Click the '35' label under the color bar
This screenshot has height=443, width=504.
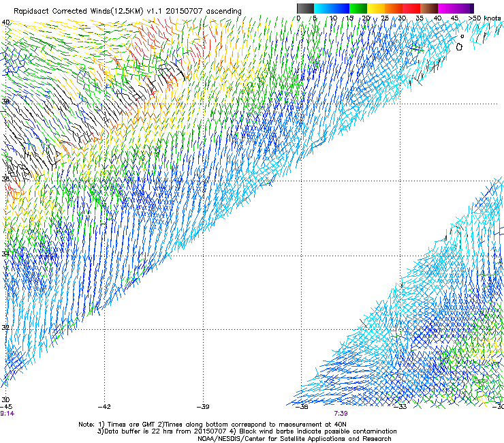pyautogui.click(x=420, y=18)
